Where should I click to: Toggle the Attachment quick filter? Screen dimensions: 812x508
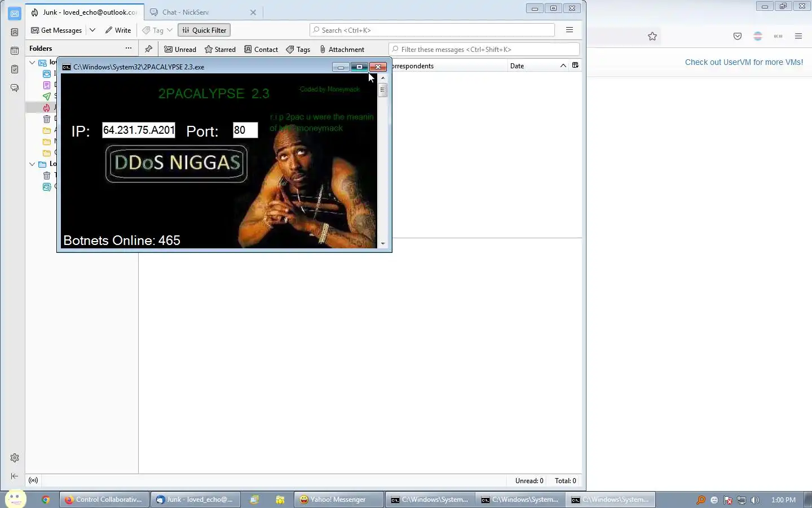(342, 50)
